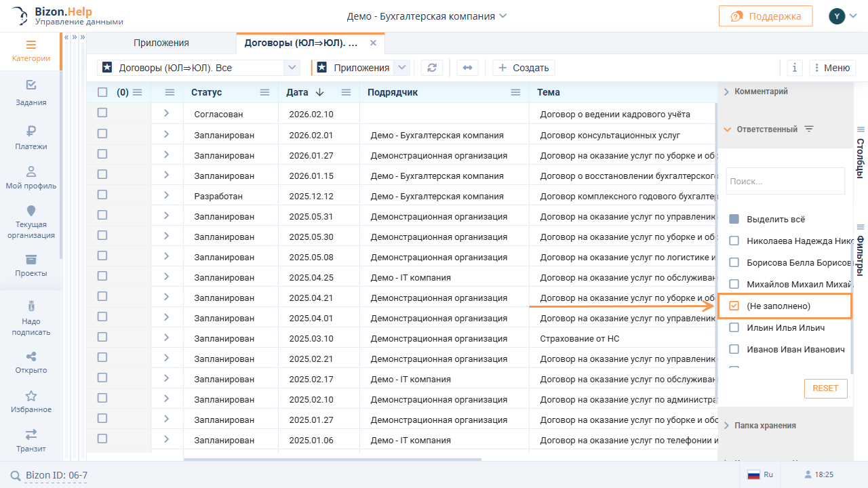Go to Задания in the sidebar
The image size is (868, 488).
point(31,94)
